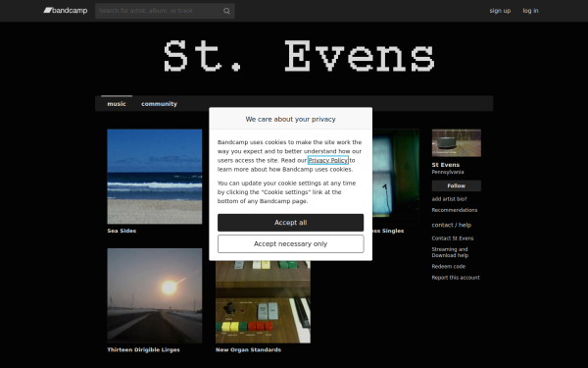This screenshot has width=588, height=368.
Task: Open the log in link
Action: pyautogui.click(x=530, y=11)
